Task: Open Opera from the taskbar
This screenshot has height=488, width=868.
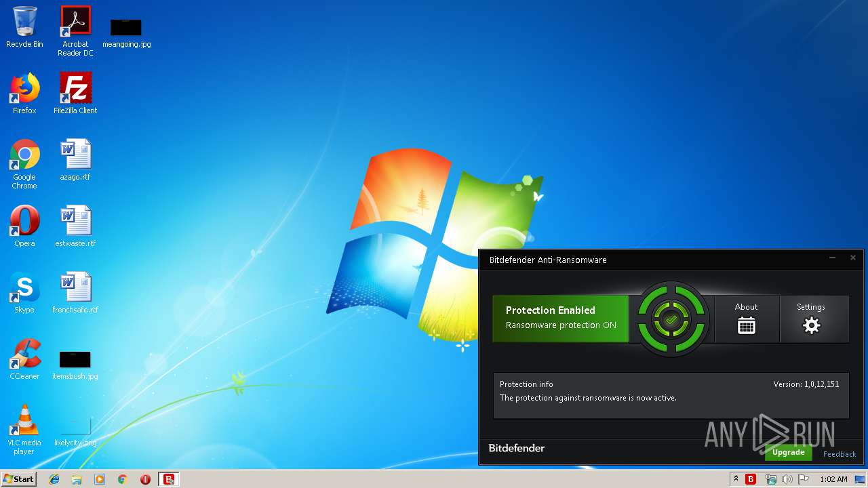Action: click(145, 479)
